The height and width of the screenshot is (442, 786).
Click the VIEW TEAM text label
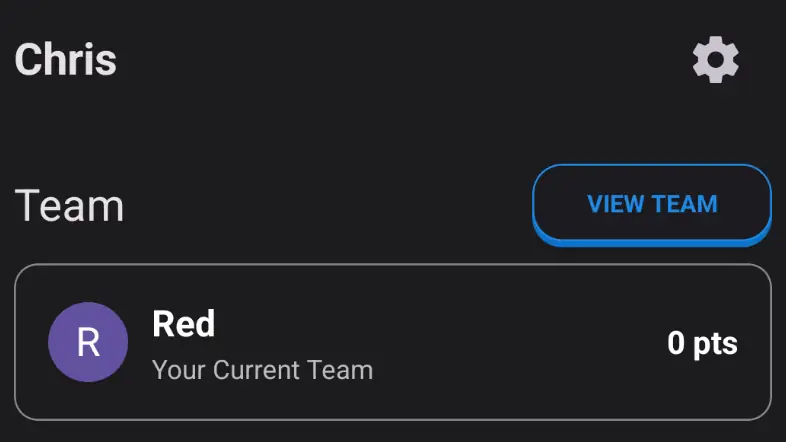(652, 204)
